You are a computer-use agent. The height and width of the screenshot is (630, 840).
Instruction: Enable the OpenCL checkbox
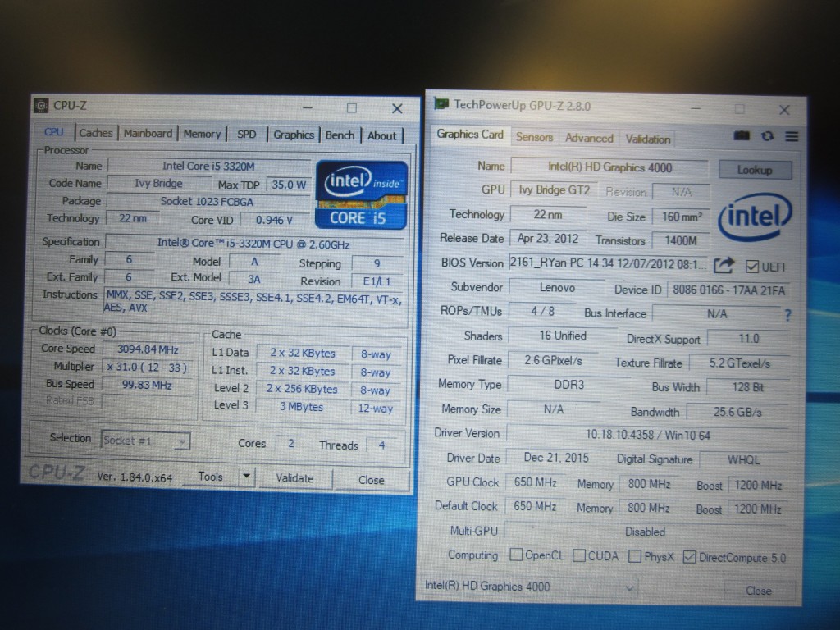(x=517, y=555)
